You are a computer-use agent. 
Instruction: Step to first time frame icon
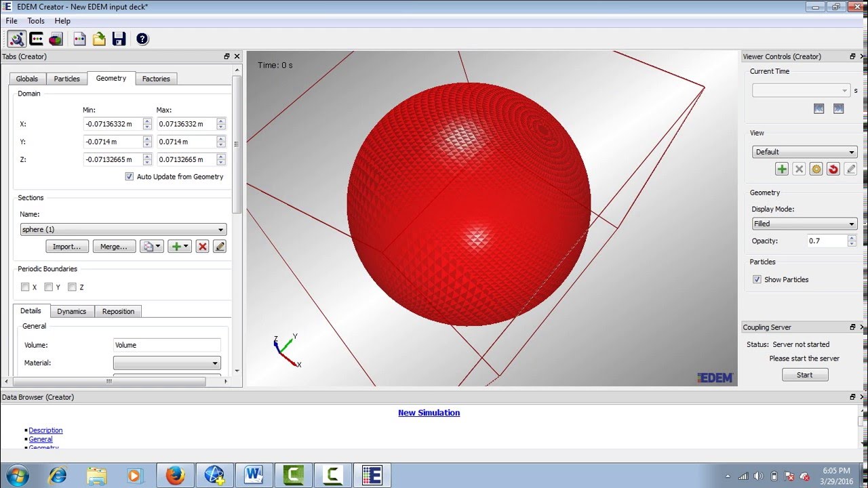[818, 108]
